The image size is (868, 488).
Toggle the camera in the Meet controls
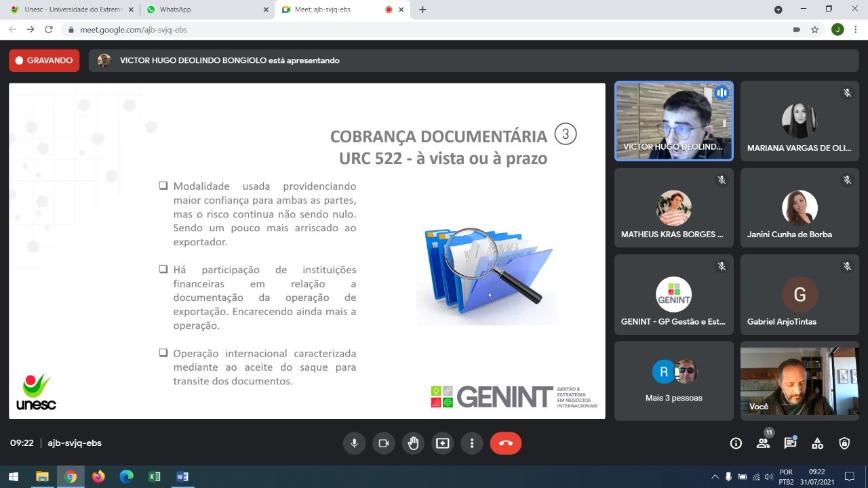[383, 443]
